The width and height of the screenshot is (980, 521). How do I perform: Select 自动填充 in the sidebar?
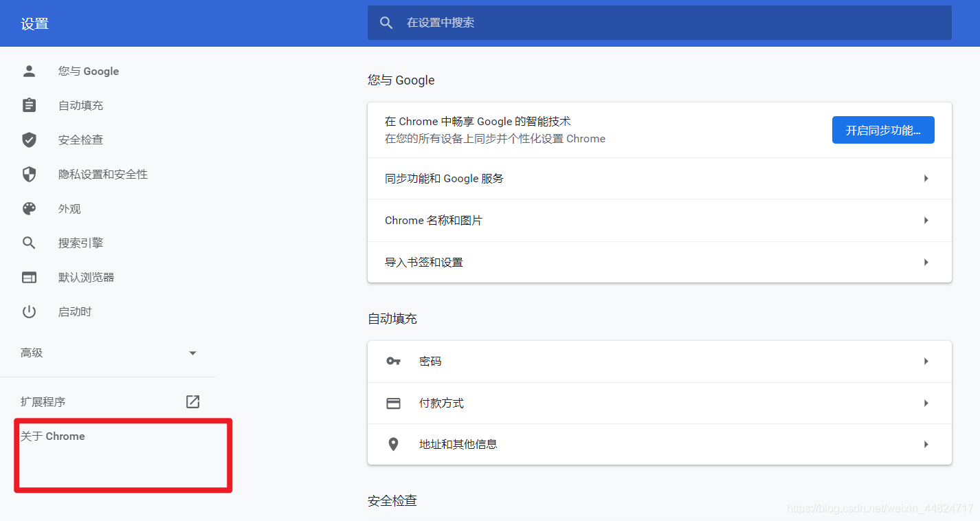click(80, 105)
